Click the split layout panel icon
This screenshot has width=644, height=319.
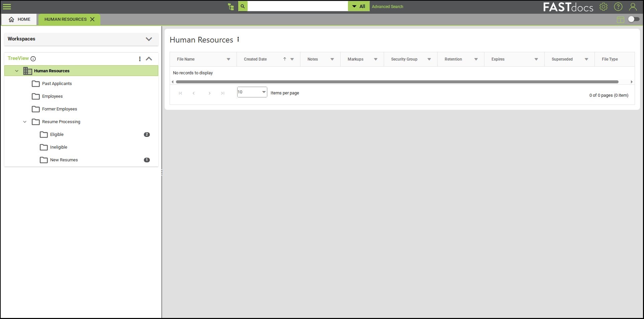[621, 19]
